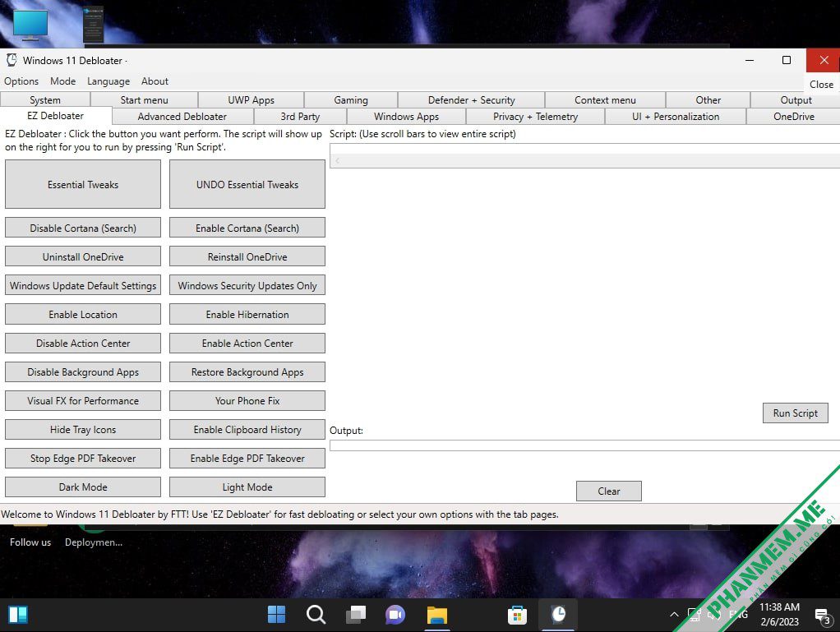The width and height of the screenshot is (840, 632).
Task: Click Enable Action Center button
Action: click(247, 344)
